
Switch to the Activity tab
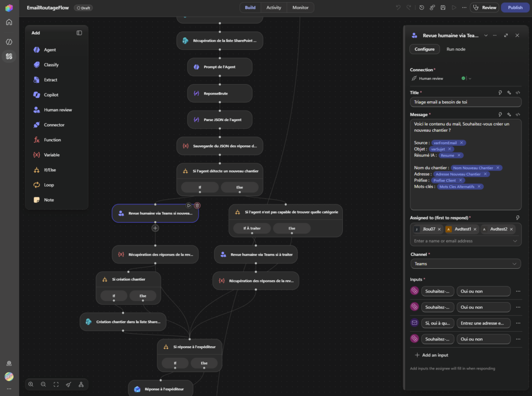[x=274, y=7]
